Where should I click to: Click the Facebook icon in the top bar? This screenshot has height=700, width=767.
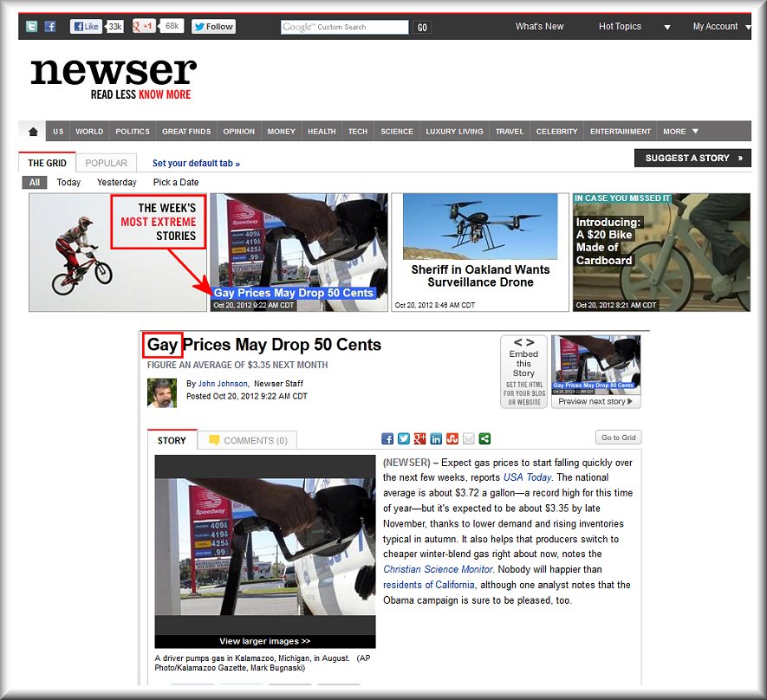click(50, 27)
